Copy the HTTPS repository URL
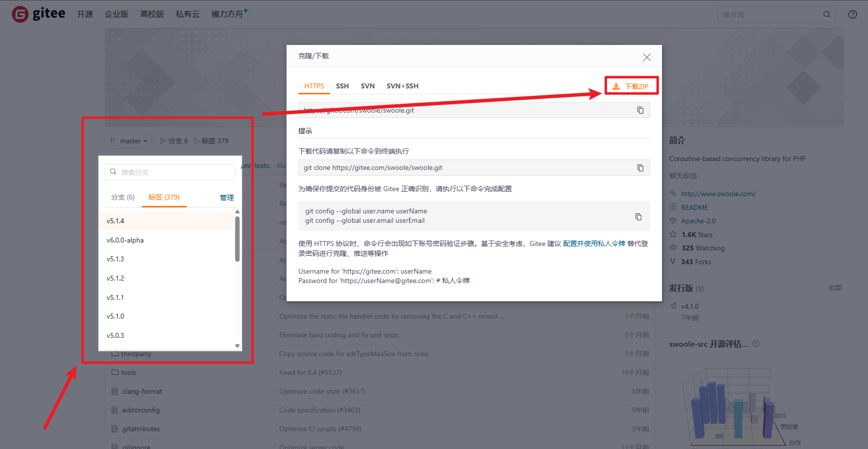The image size is (868, 449). (x=641, y=110)
